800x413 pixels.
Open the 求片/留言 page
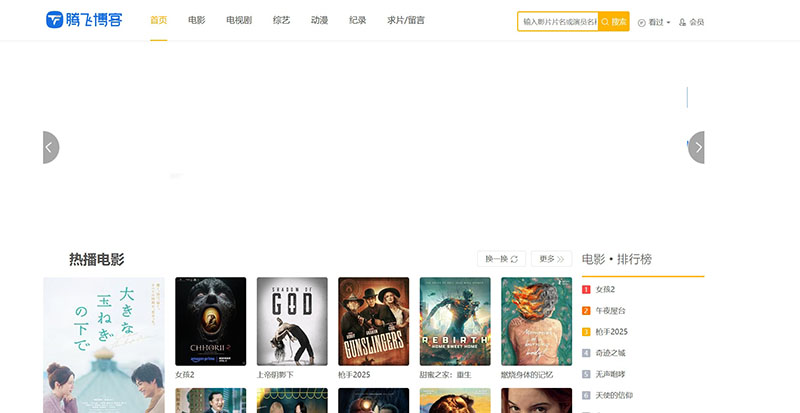pyautogui.click(x=406, y=20)
